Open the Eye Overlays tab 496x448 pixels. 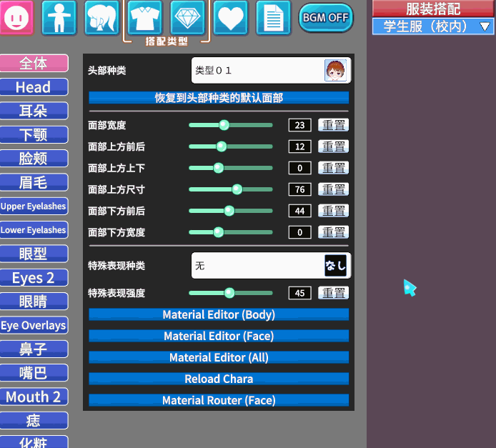(34, 325)
